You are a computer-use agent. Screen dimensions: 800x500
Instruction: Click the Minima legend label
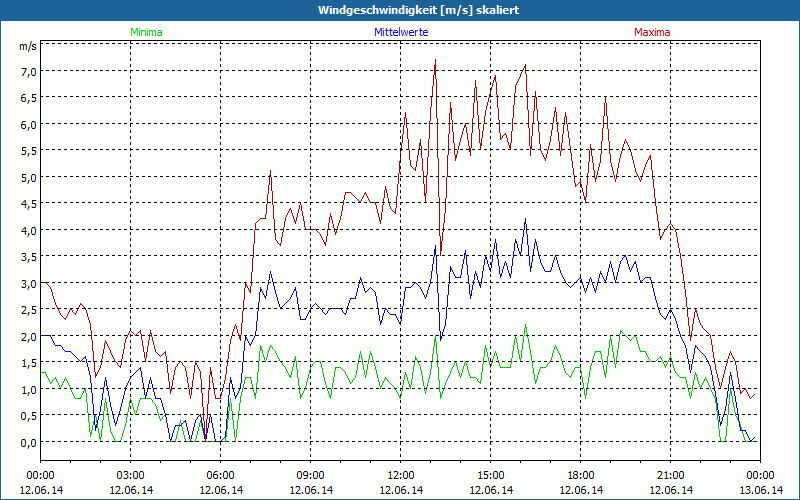[146, 32]
